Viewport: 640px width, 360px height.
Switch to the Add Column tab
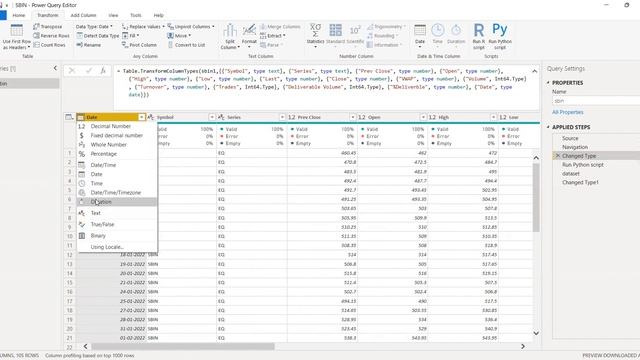(x=83, y=15)
